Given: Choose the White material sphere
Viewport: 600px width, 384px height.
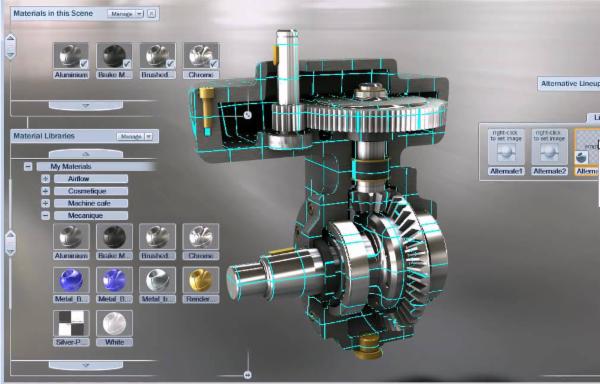Looking at the screenshot, I should click(114, 323).
